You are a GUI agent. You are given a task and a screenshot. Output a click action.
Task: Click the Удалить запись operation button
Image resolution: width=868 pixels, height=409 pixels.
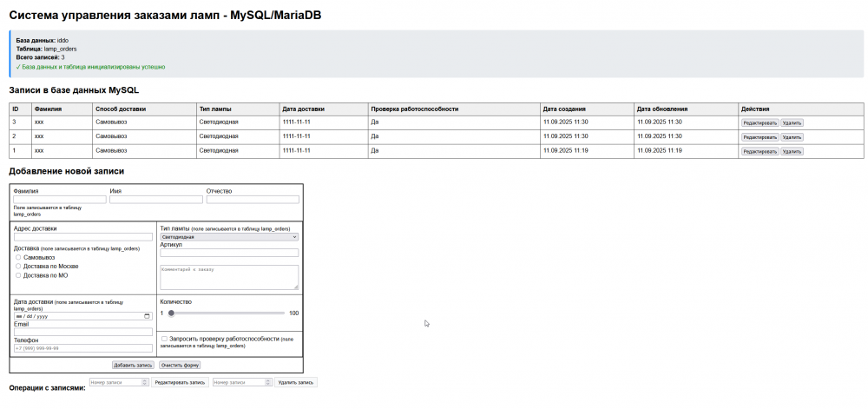click(296, 382)
